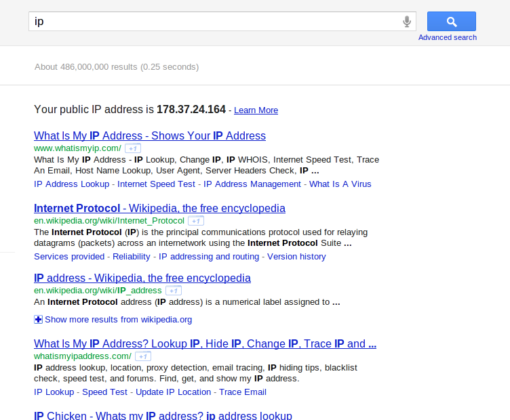Open 'What Is My IP Address? Lookup IP' result
This screenshot has width=510, height=420.
click(205, 343)
